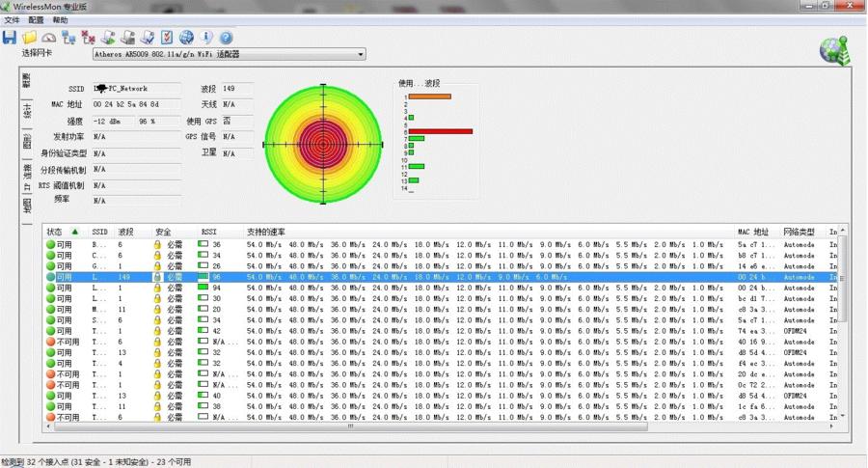Image resolution: width=868 pixels, height=468 pixels.
Task: Sort by the 安全 column header
Action: [x=174, y=232]
